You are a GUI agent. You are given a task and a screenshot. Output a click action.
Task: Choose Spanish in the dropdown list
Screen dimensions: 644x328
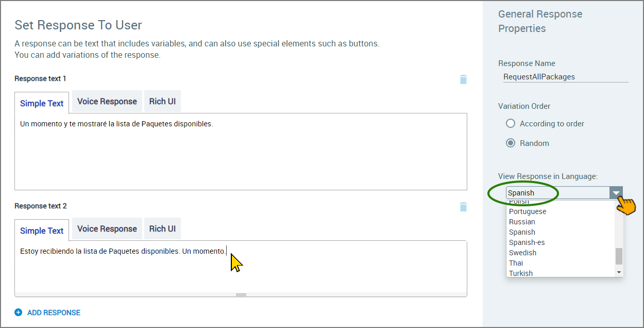point(522,232)
